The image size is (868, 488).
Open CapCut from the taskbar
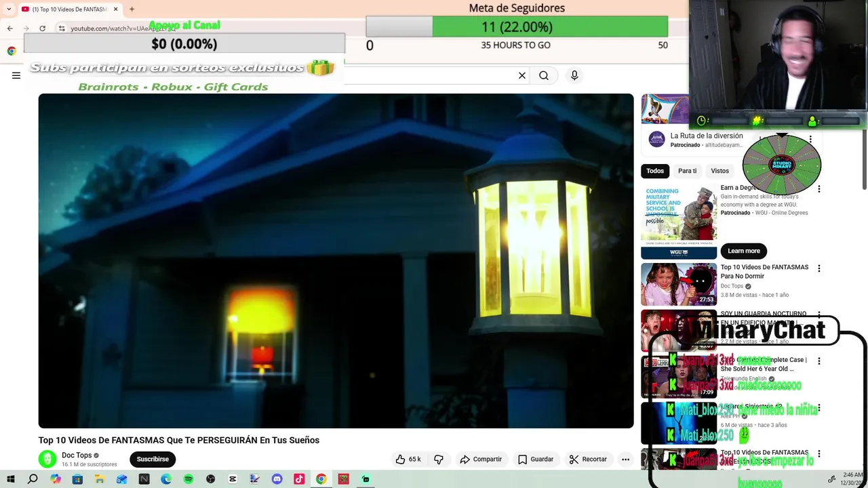(233, 479)
